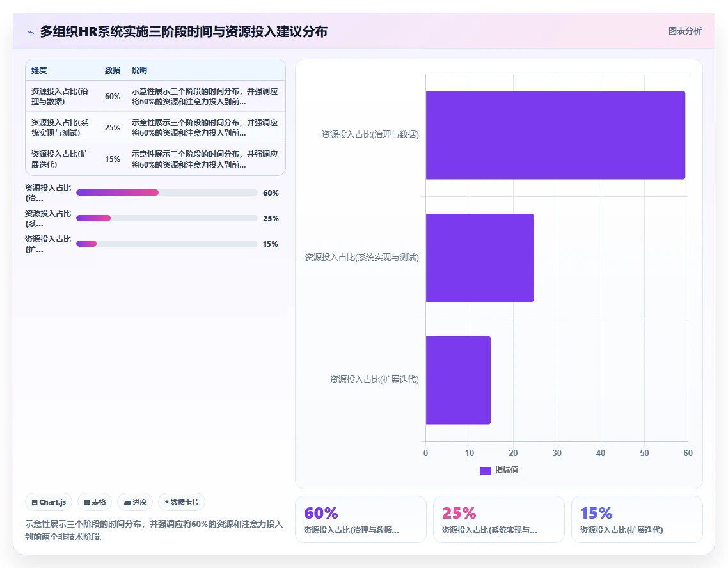Click the 25% progress bar for 系统实现
This screenshot has width=728, height=568.
click(x=167, y=218)
